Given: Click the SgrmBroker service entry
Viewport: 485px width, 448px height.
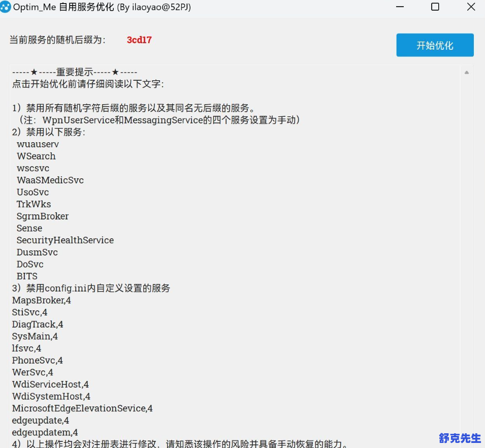Looking at the screenshot, I should pyautogui.click(x=42, y=216).
